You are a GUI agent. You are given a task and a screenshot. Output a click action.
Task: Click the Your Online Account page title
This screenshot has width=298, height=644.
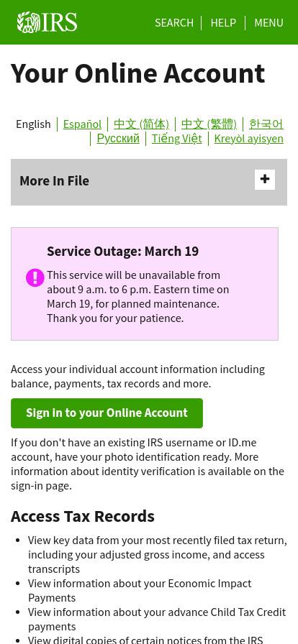click(138, 73)
